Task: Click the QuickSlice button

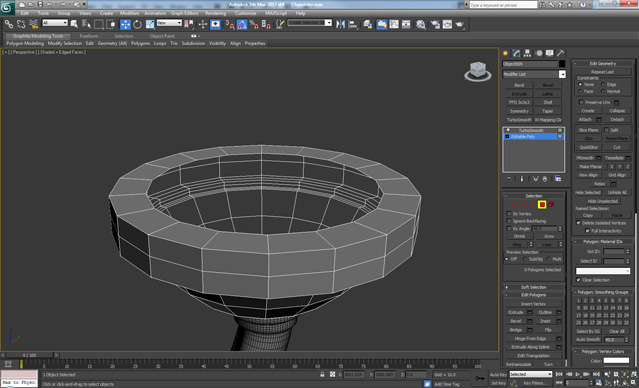Action: (x=589, y=147)
